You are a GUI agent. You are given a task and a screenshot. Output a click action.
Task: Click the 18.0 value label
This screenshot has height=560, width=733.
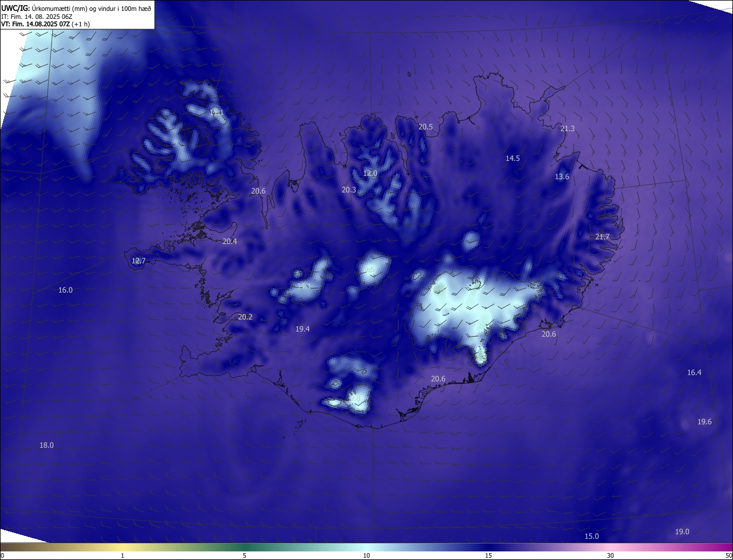tap(46, 445)
